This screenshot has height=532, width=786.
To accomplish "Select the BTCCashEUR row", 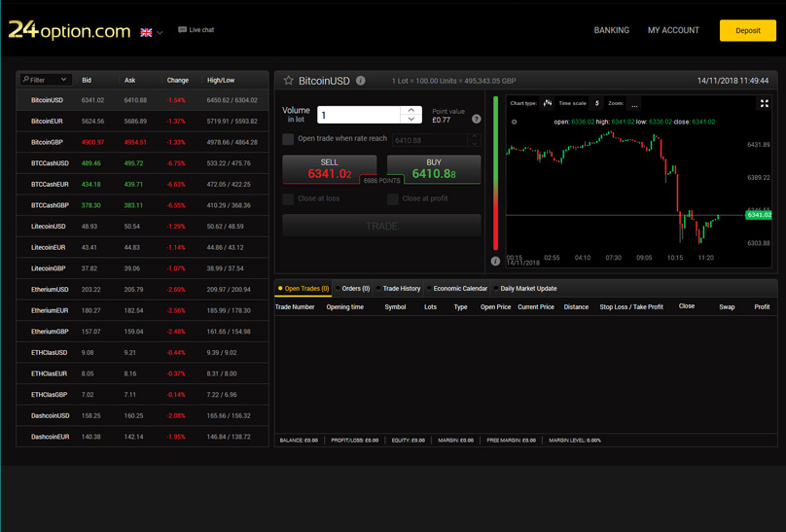I will [143, 185].
